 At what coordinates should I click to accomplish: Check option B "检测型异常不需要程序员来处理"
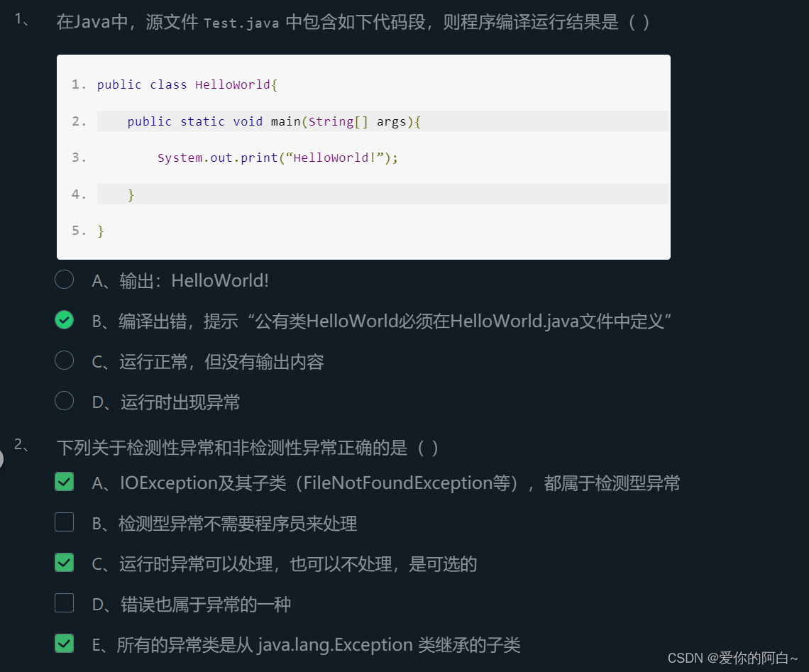[64, 522]
